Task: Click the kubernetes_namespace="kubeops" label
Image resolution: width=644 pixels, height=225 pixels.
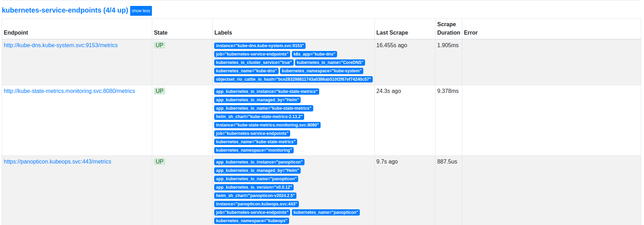Action: click(x=251, y=221)
